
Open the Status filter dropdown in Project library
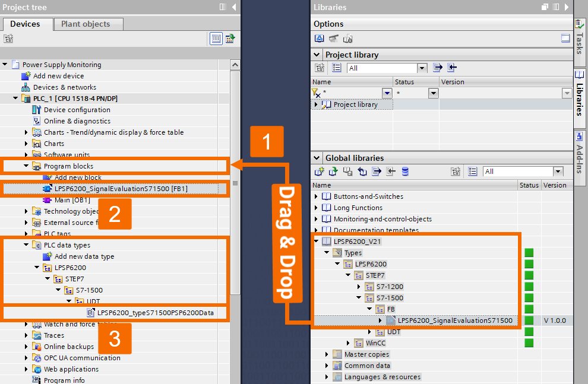tap(434, 93)
